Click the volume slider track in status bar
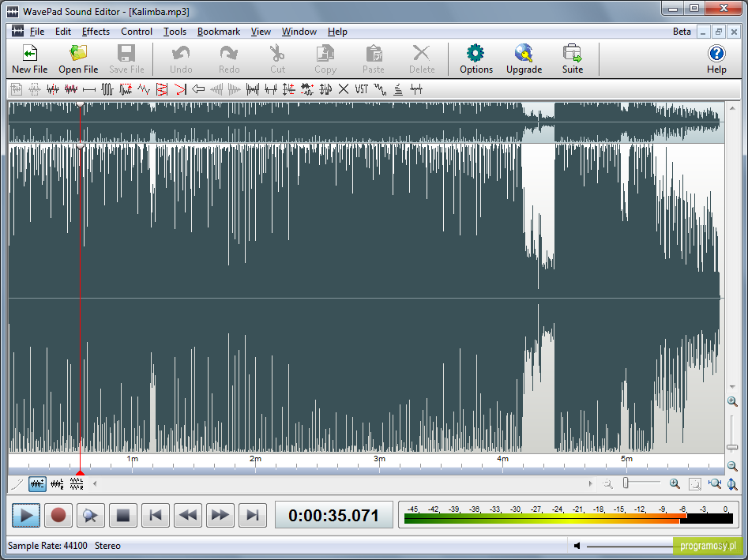 pos(630,546)
